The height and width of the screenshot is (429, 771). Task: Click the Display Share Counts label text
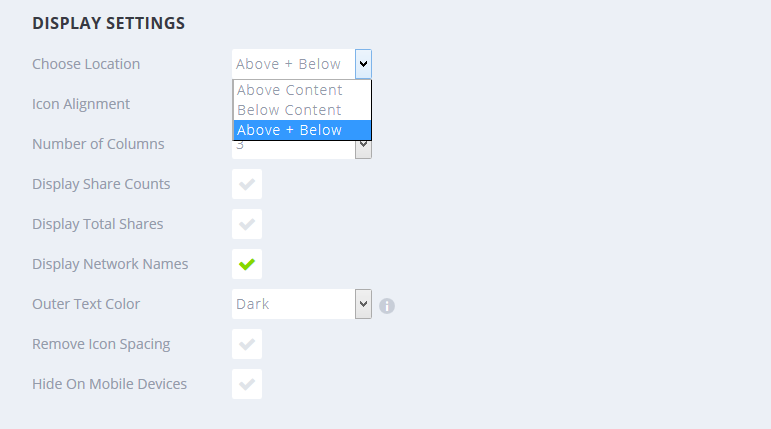click(x=101, y=184)
